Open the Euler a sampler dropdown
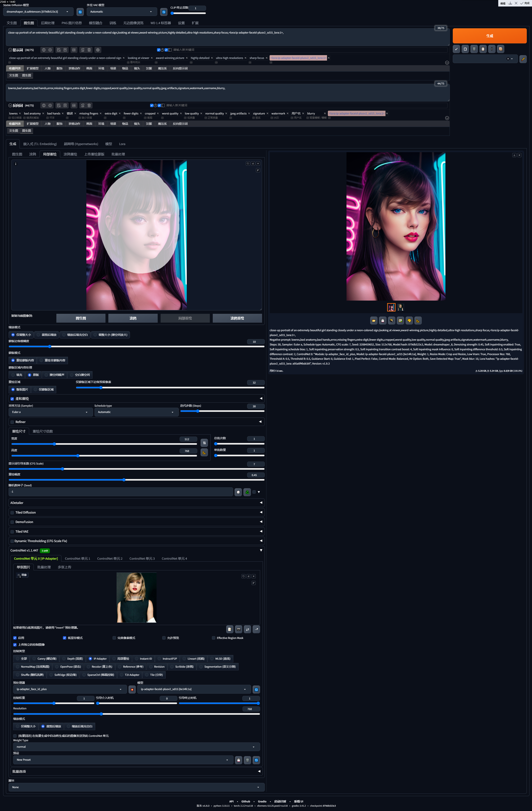The height and width of the screenshot is (811, 532). [x=50, y=412]
